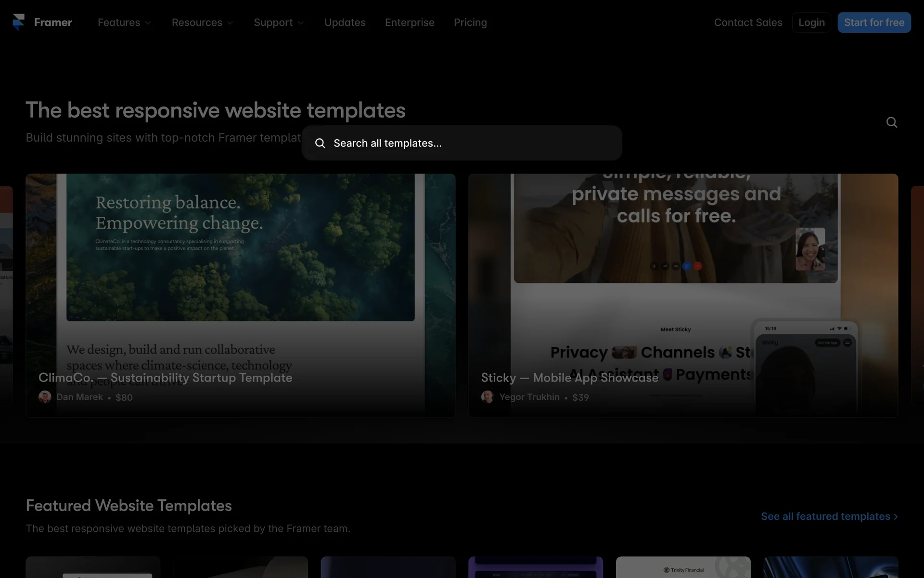The width and height of the screenshot is (924, 578).
Task: Click the chevron after See all featured templates
Action: 896,516
